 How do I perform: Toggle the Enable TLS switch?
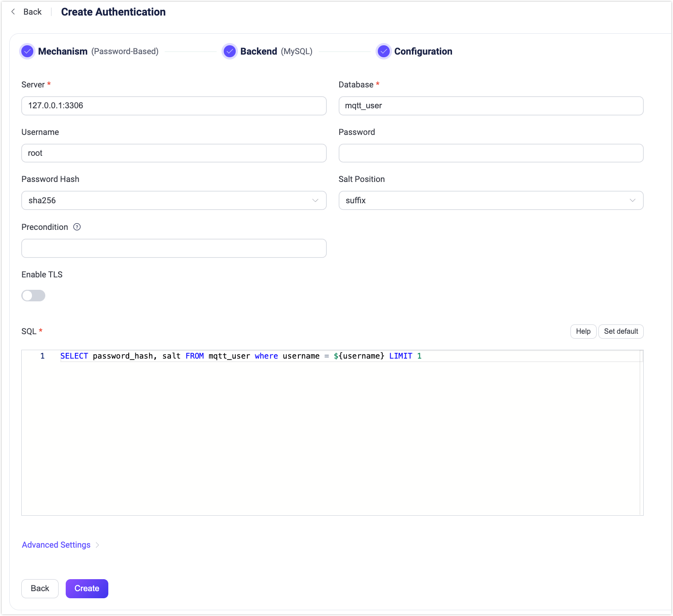click(x=33, y=296)
